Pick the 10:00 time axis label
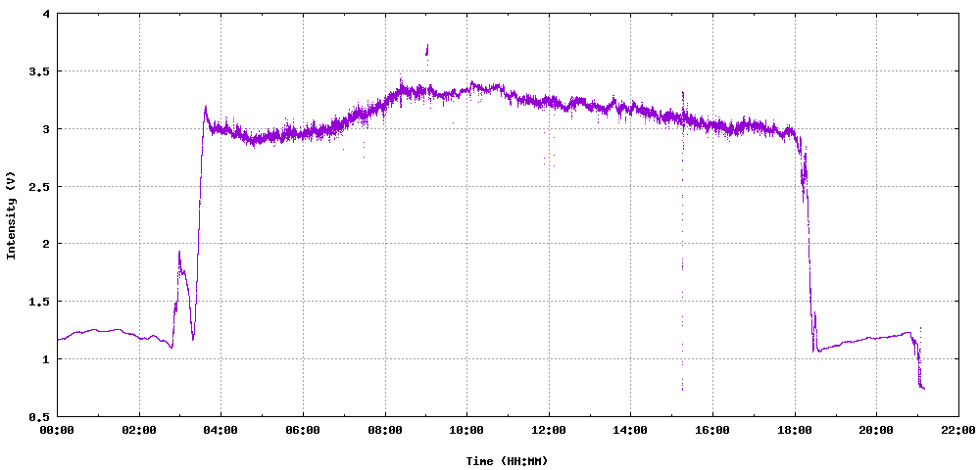The height and width of the screenshot is (470, 980). [466, 430]
